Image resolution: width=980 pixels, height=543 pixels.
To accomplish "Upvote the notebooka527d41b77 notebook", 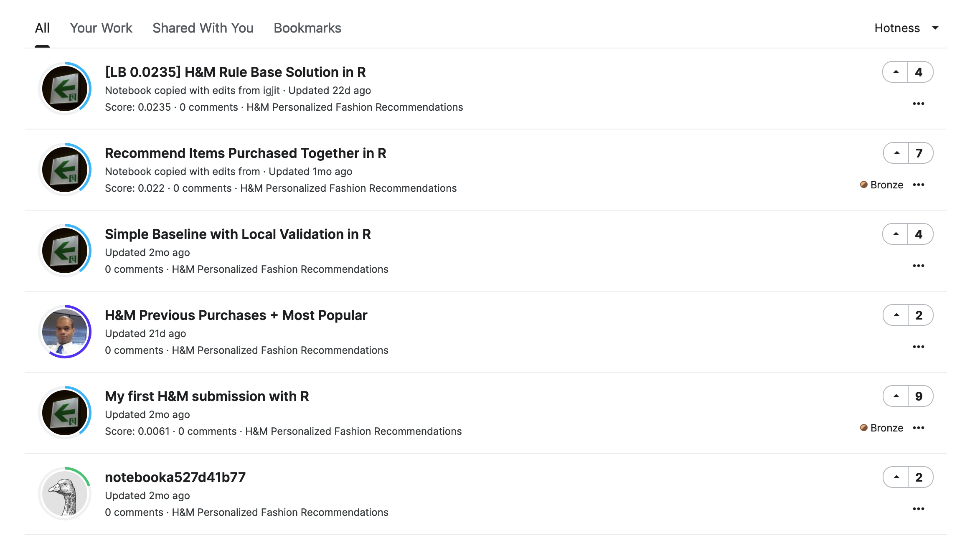I will click(x=896, y=477).
